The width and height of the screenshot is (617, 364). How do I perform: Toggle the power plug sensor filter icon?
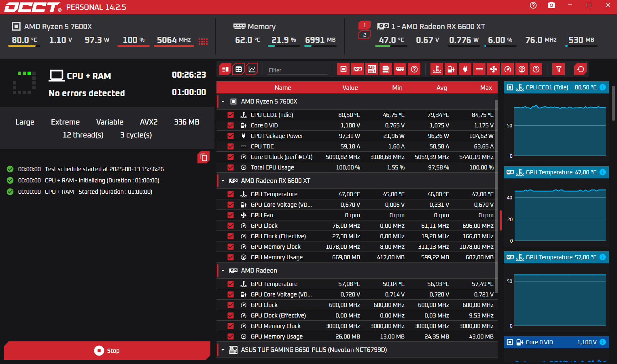coord(465,69)
